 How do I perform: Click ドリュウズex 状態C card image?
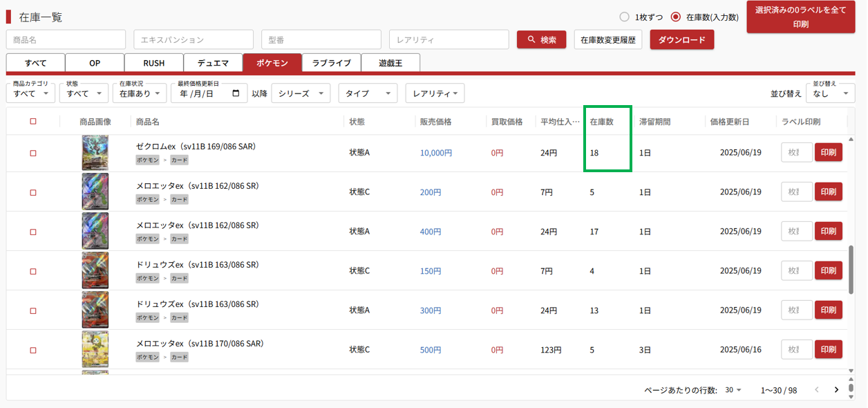click(x=95, y=270)
